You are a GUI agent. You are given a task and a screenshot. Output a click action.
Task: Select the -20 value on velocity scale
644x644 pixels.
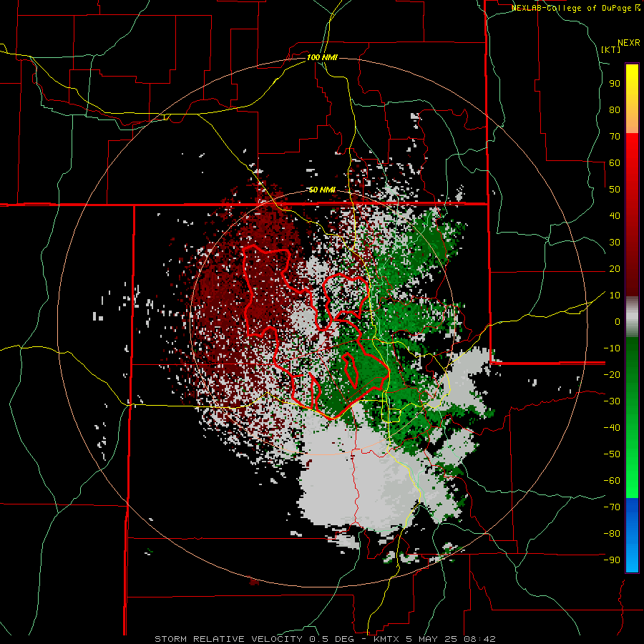click(612, 375)
